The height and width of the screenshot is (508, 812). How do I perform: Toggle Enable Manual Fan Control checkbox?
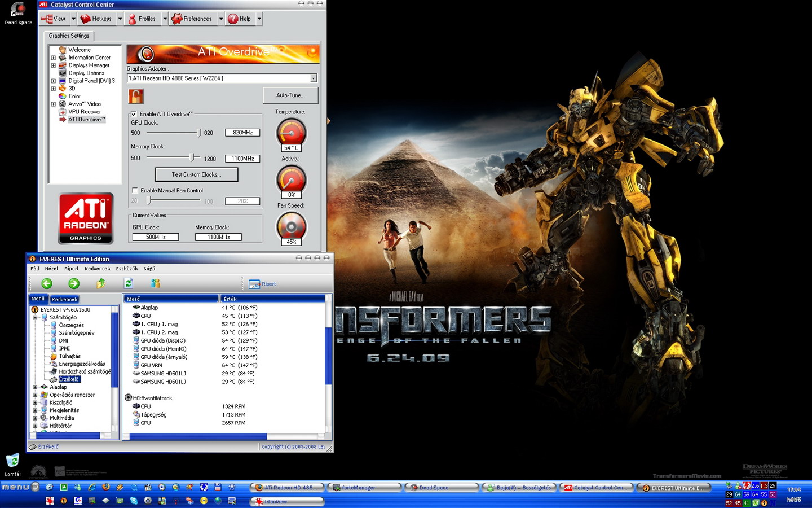135,190
